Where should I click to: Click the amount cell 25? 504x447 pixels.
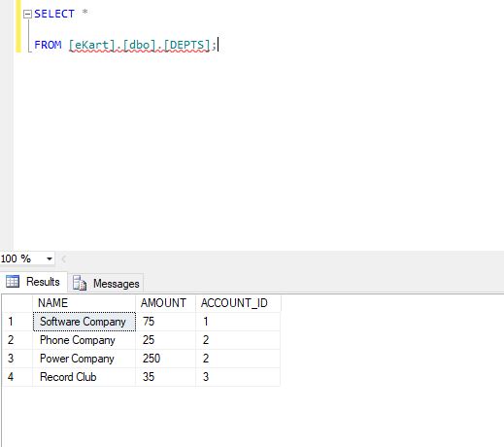click(x=165, y=340)
